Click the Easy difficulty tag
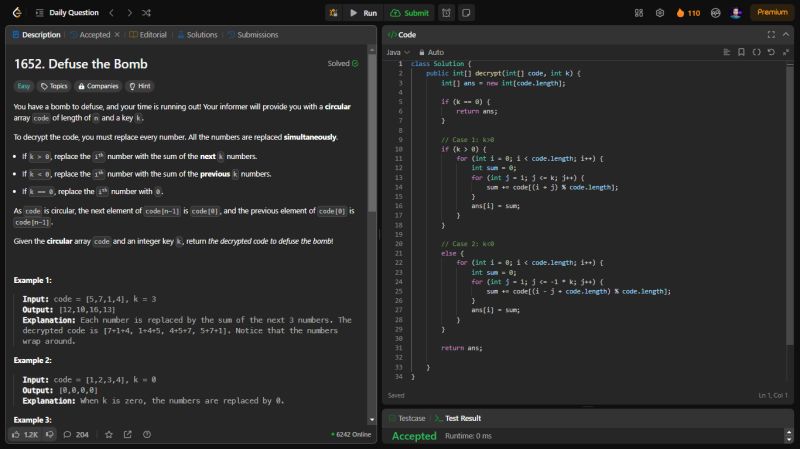 click(x=23, y=86)
